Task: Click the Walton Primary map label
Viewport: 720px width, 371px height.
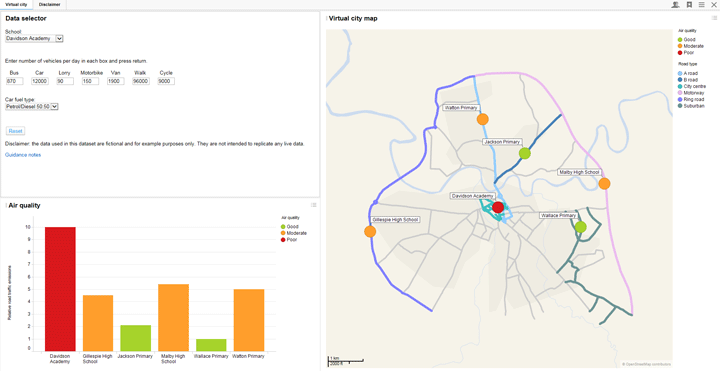Action: tap(461, 108)
